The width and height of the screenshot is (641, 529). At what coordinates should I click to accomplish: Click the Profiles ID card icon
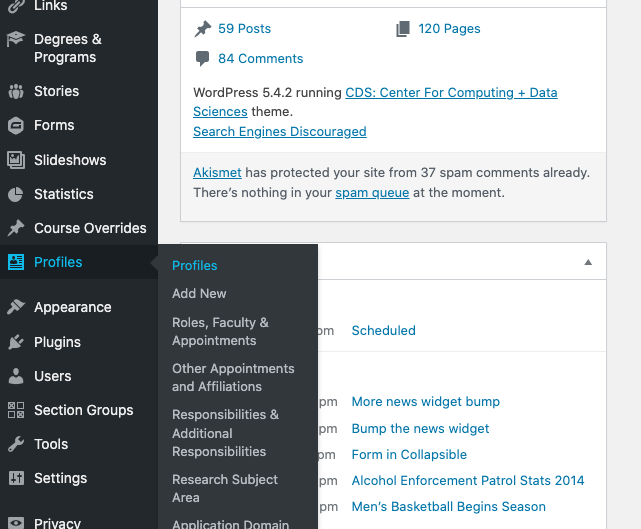pos(16,262)
